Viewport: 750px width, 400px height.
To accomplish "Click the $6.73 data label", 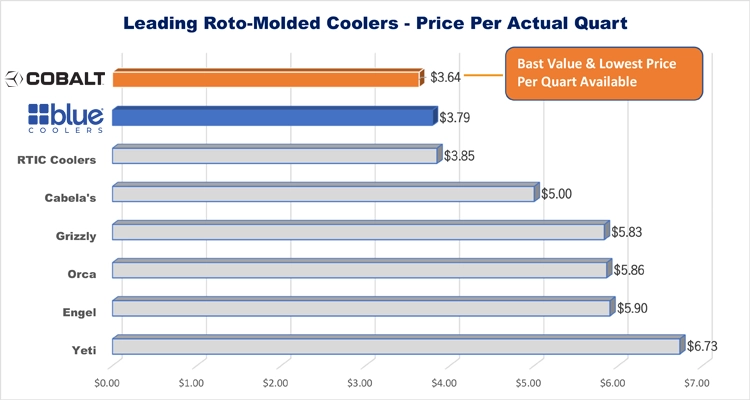I will point(703,346).
